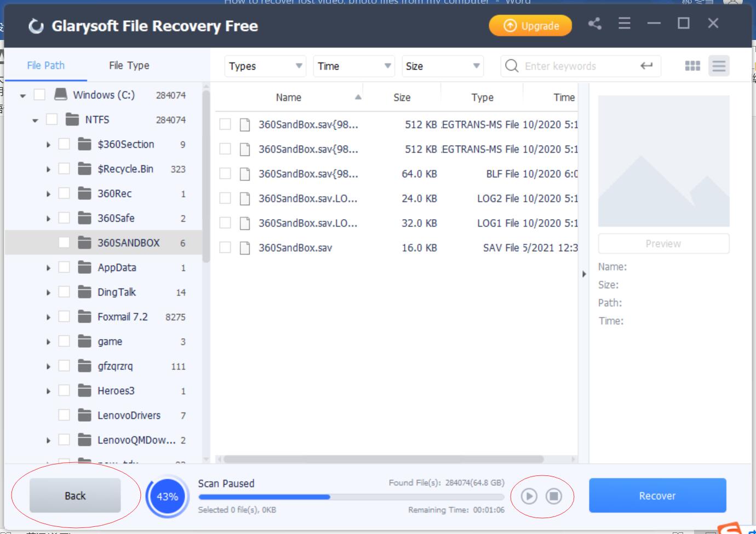This screenshot has height=534, width=756.
Task: Click the blue Recover button
Action: 657,496
